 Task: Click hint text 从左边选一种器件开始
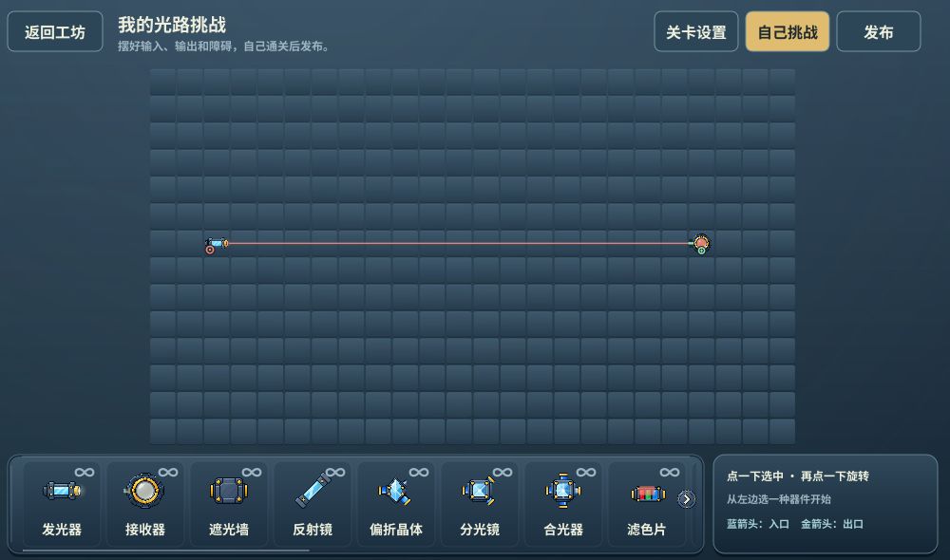click(x=779, y=499)
